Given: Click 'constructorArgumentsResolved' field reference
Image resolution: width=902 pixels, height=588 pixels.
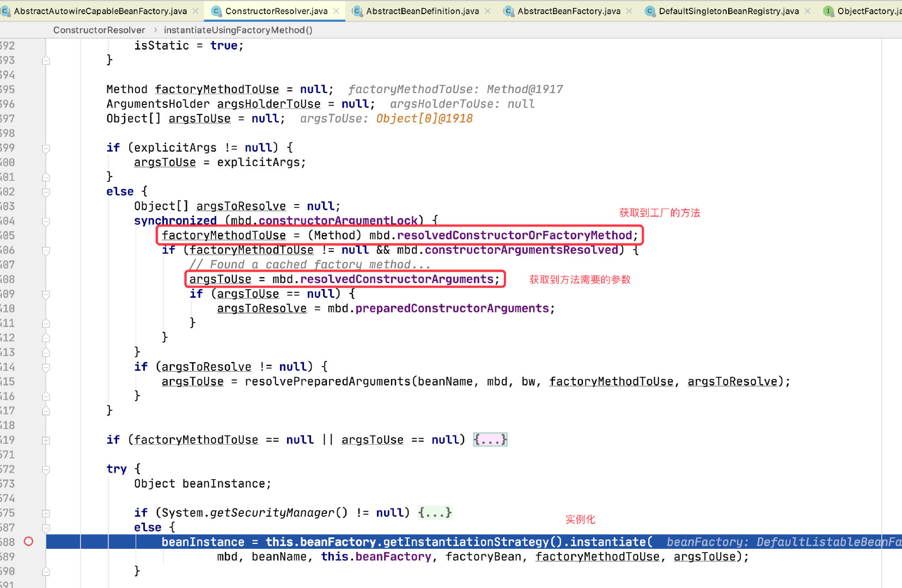Looking at the screenshot, I should point(522,250).
